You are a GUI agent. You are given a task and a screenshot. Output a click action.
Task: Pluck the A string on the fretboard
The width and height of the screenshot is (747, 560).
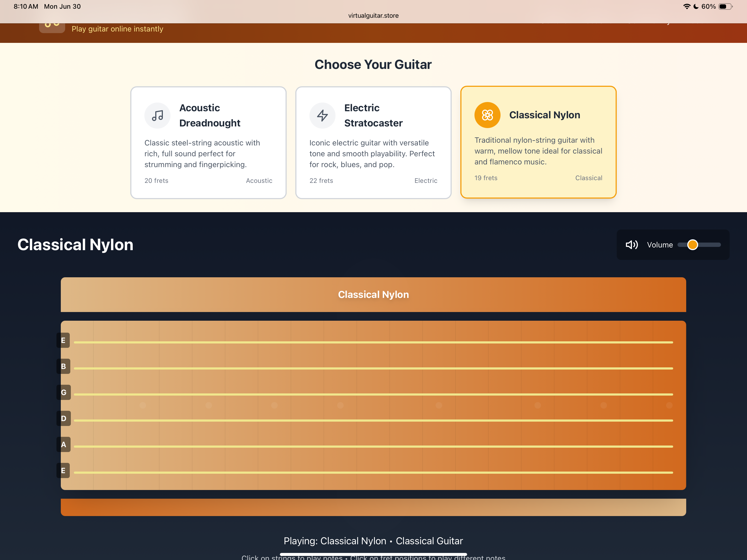point(373,446)
